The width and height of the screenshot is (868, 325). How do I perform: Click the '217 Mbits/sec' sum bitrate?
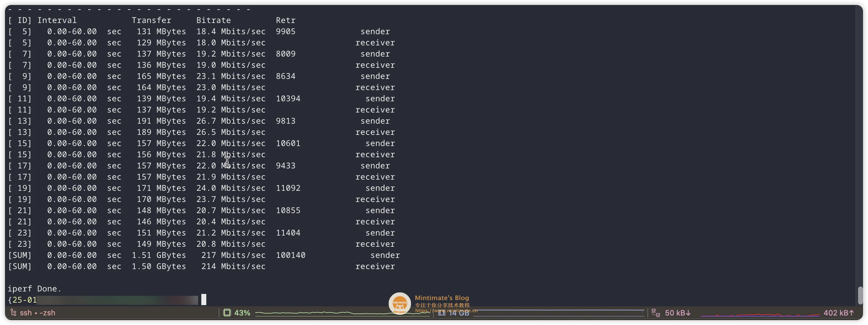pyautogui.click(x=233, y=255)
